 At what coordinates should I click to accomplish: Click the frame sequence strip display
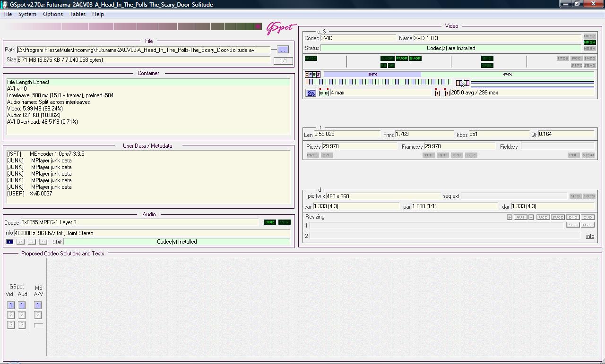378,82
